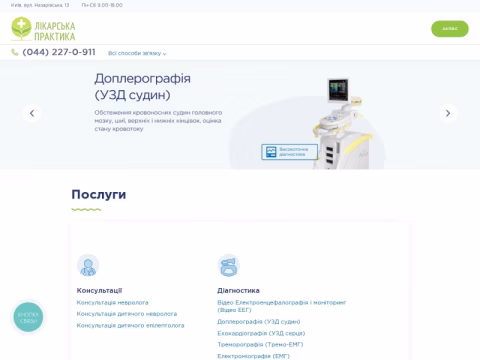Open the Консультація невролога link
The height and width of the screenshot is (360, 480).
(x=112, y=303)
